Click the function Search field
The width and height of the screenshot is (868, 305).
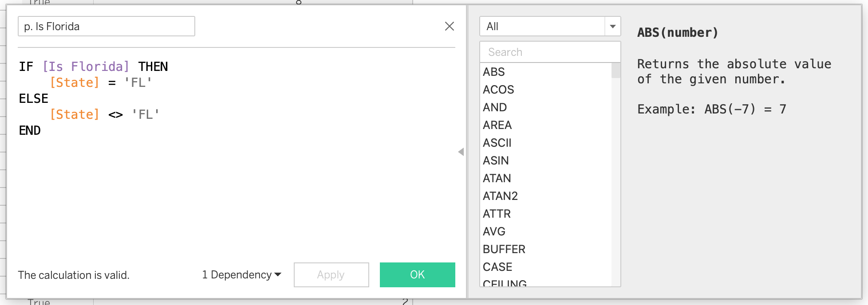tap(549, 52)
